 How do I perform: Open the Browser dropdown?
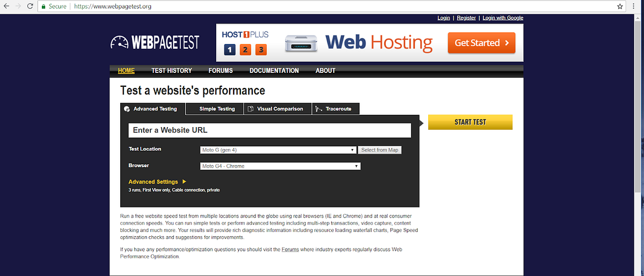click(x=280, y=166)
